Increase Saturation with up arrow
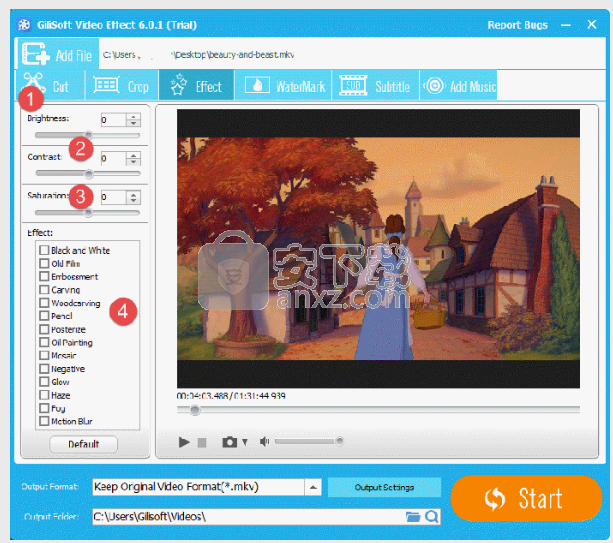The height and width of the screenshot is (543, 613). (x=134, y=194)
